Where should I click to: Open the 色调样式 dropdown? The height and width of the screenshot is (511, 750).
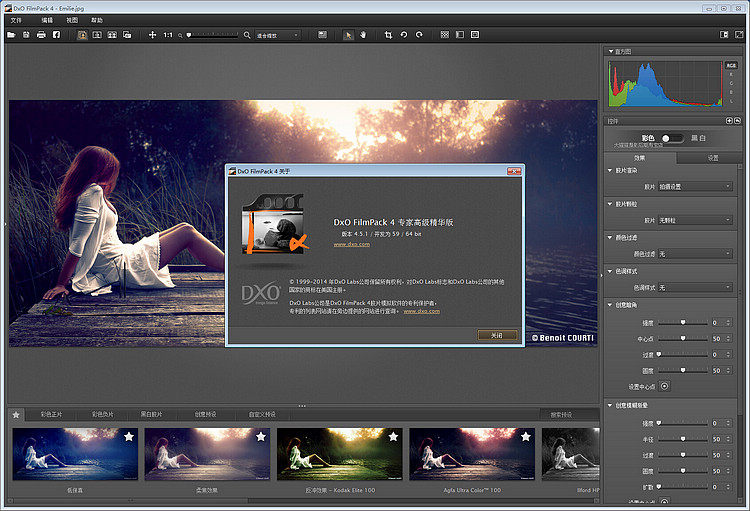695,287
